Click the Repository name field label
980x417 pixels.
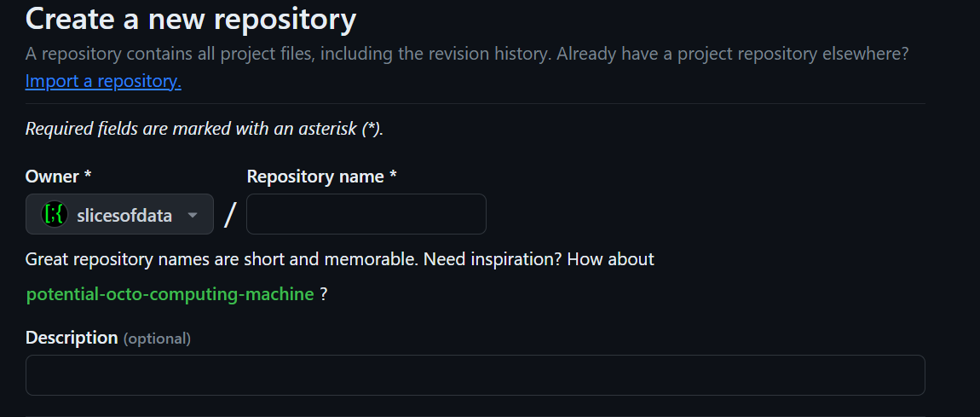click(x=322, y=177)
